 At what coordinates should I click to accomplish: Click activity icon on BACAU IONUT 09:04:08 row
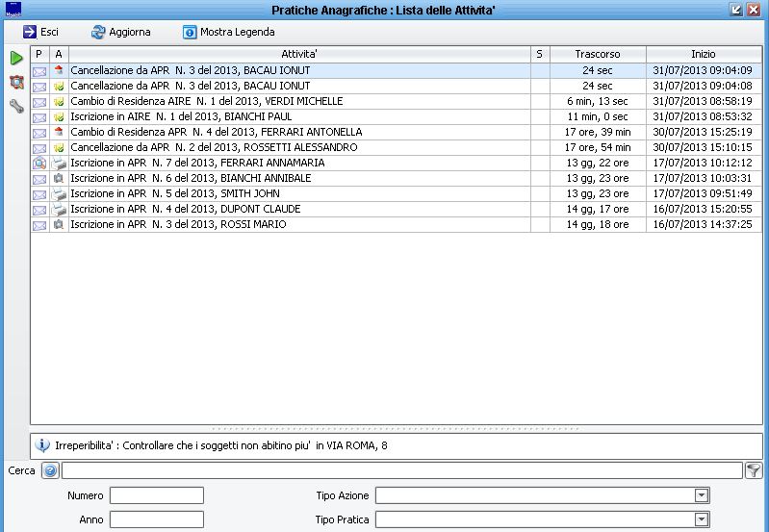pos(59,87)
